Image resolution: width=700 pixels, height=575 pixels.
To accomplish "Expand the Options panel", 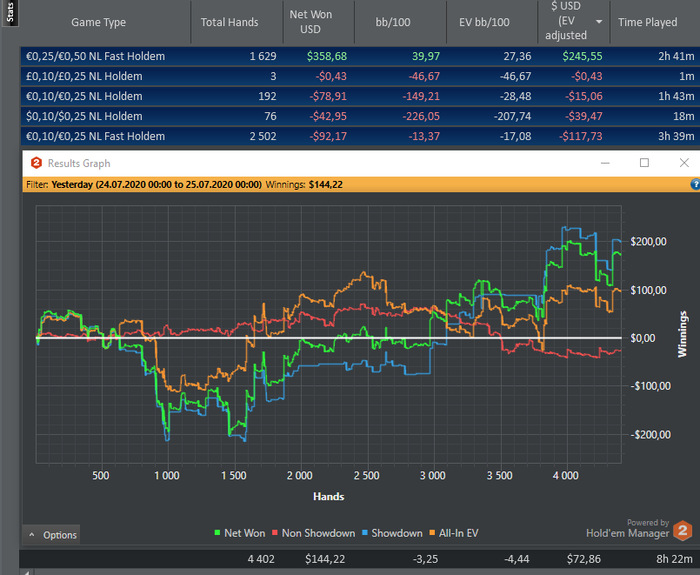I will [51, 535].
